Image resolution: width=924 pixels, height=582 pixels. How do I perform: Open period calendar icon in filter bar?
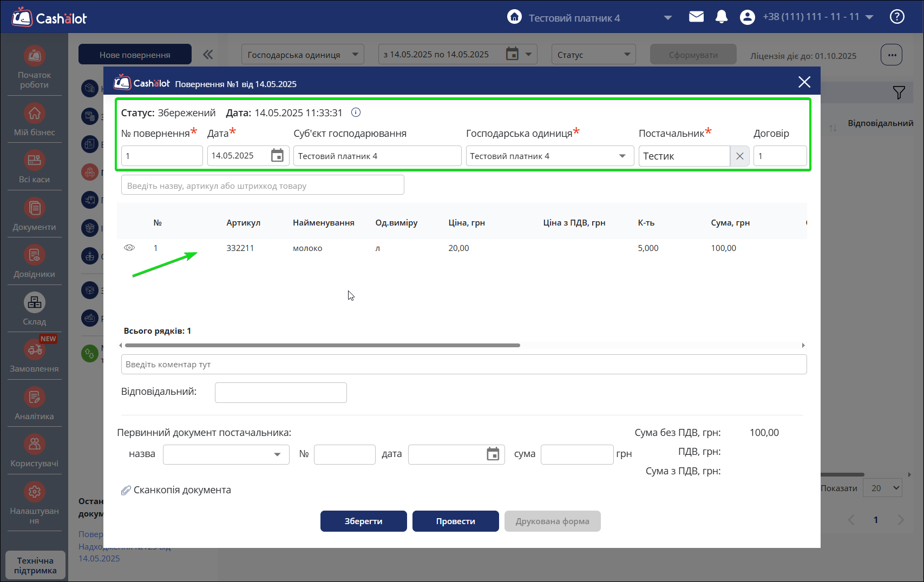(x=512, y=54)
